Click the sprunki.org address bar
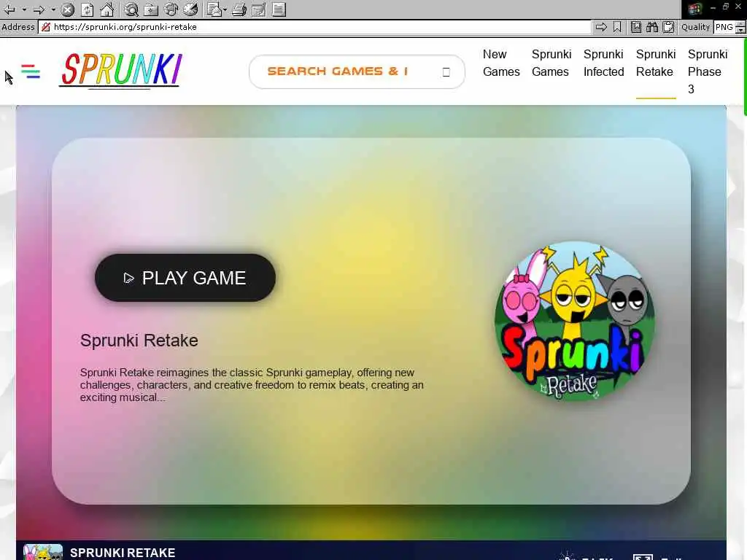 click(315, 27)
